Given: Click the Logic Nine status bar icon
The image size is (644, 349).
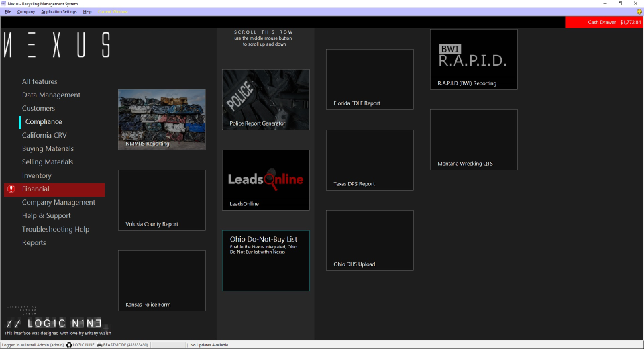Looking at the screenshot, I should click(x=69, y=345).
